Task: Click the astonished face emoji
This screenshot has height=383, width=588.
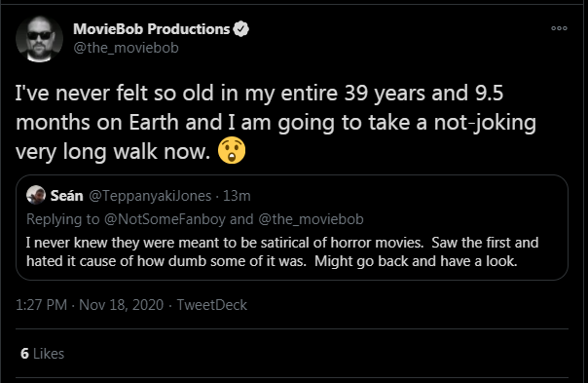Action: coord(232,150)
